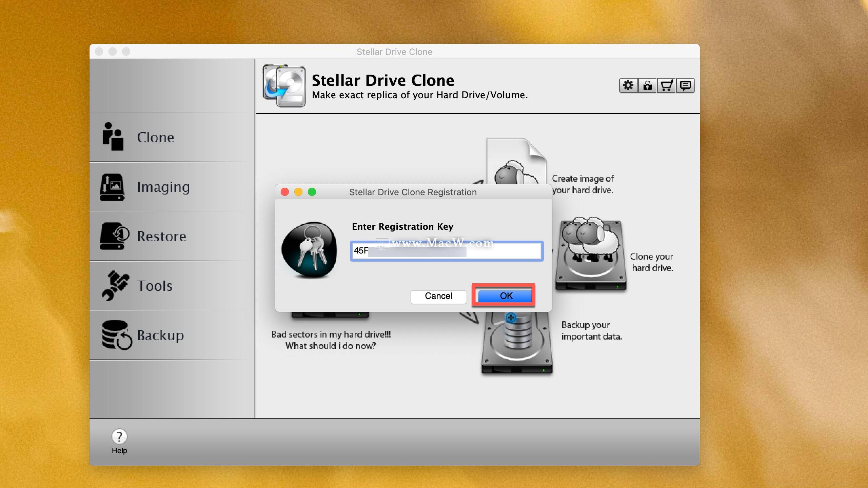Open Help via question mark icon

pos(119,437)
